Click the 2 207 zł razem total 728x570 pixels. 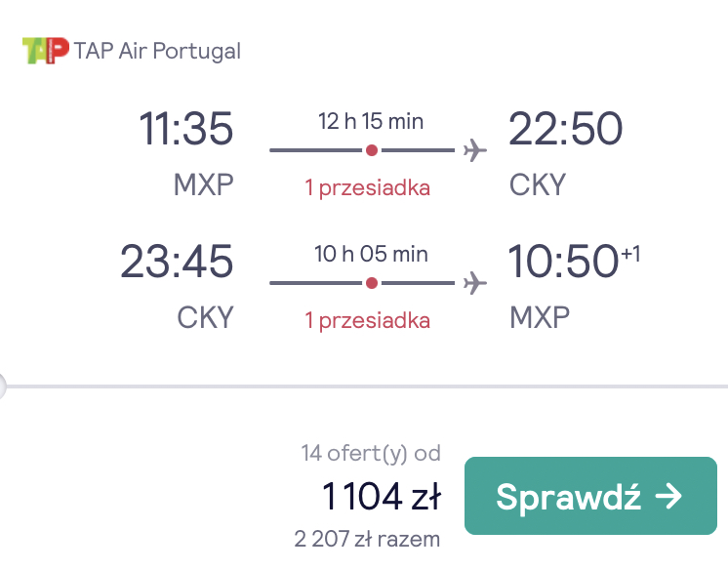click(367, 539)
